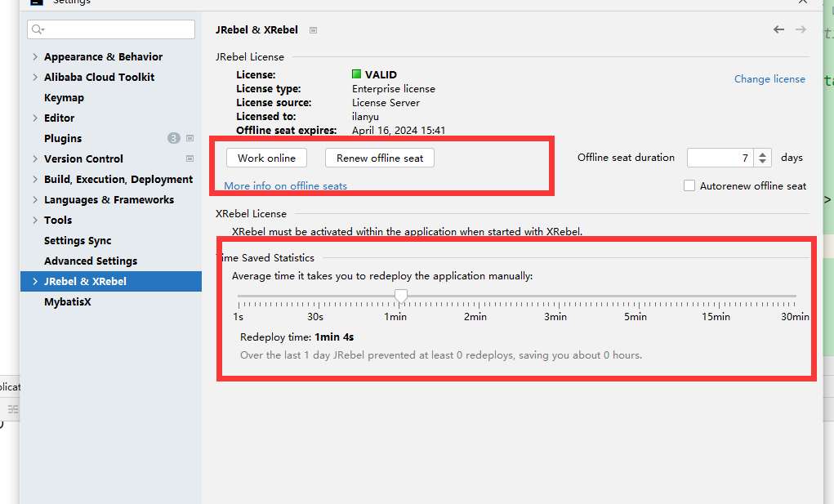Click the search magnifier icon
The height and width of the screenshot is (504, 834).
pos(38,29)
